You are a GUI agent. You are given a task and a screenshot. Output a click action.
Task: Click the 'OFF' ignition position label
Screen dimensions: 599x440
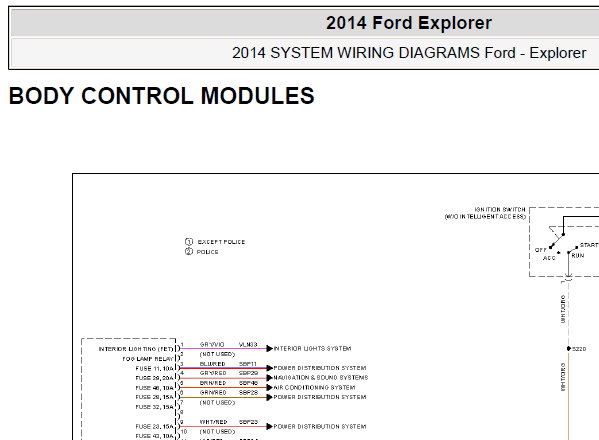[x=540, y=250]
